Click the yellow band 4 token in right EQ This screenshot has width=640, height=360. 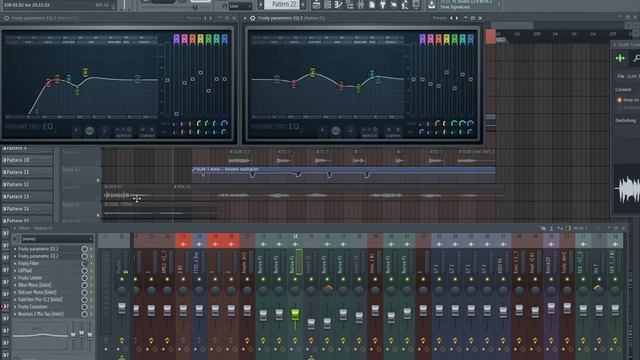[447, 39]
